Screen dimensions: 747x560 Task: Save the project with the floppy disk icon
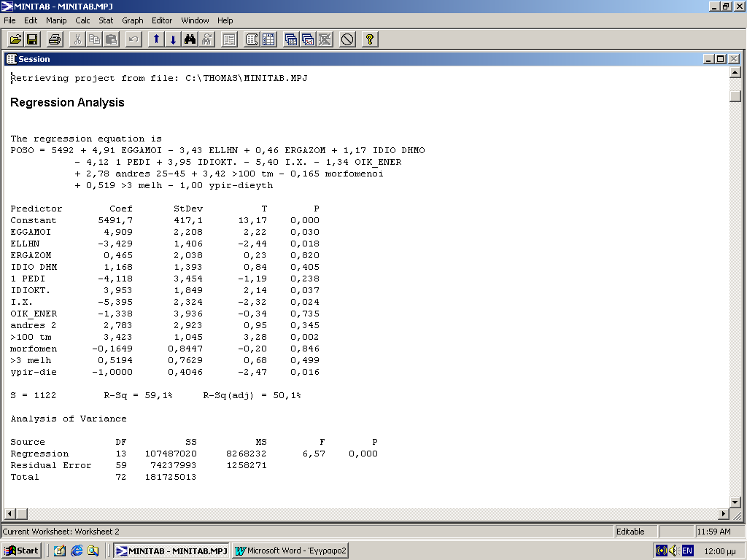click(x=32, y=39)
